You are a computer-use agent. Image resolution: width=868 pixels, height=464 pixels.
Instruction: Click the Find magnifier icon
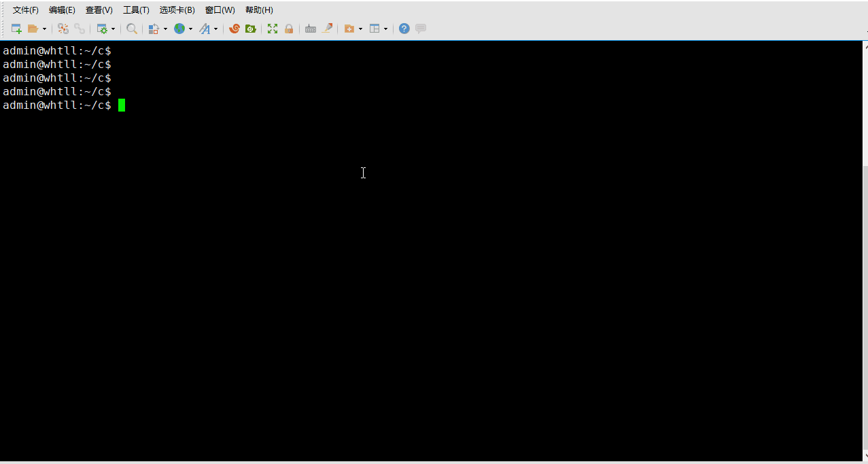pos(132,29)
